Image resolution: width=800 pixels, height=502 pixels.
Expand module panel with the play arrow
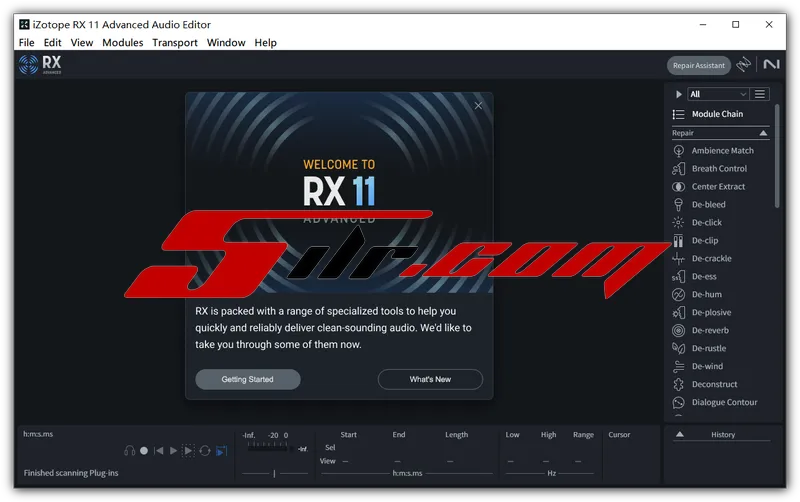click(679, 94)
